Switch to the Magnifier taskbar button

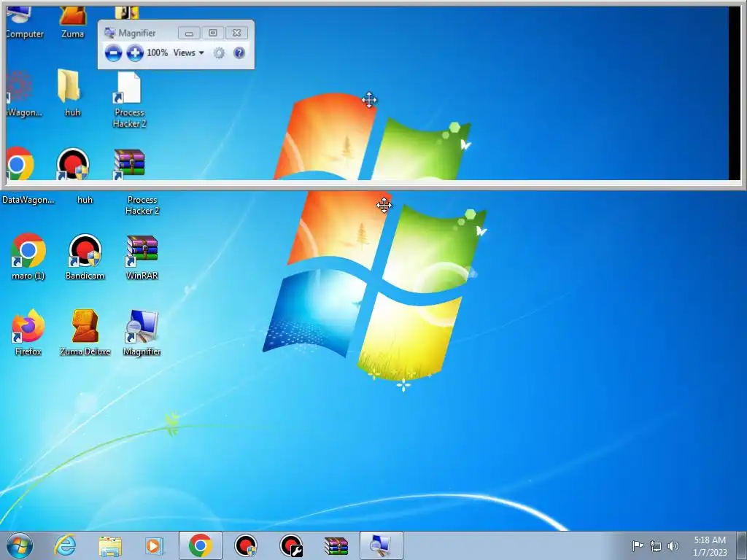(381, 545)
